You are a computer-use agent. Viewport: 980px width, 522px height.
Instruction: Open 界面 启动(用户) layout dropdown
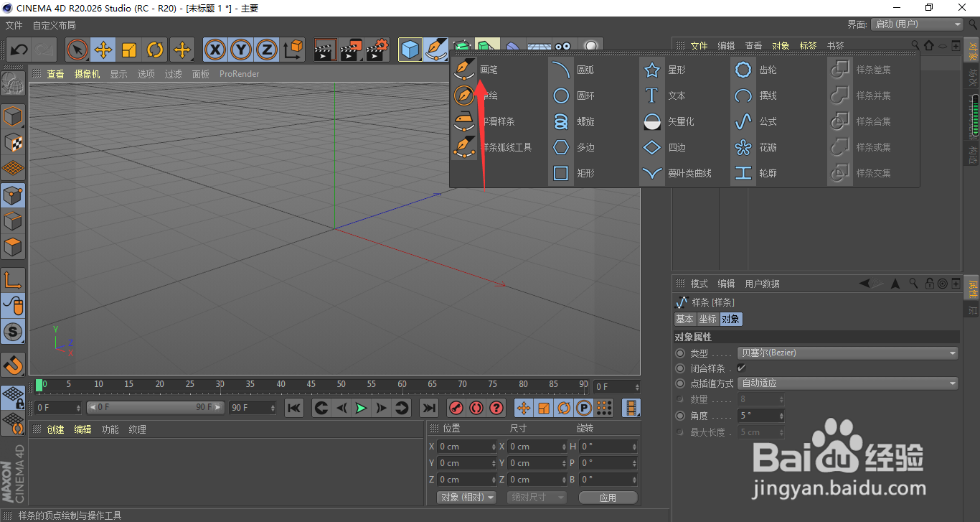tap(916, 24)
